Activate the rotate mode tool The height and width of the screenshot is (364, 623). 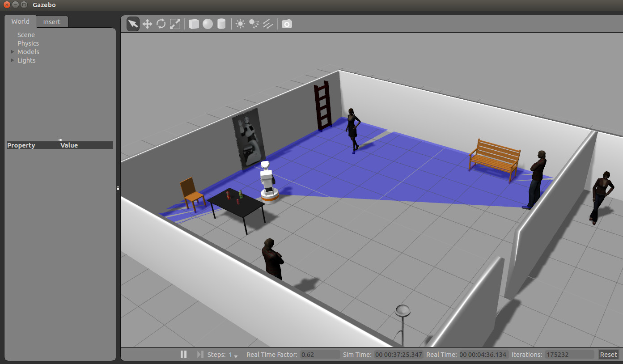point(161,24)
